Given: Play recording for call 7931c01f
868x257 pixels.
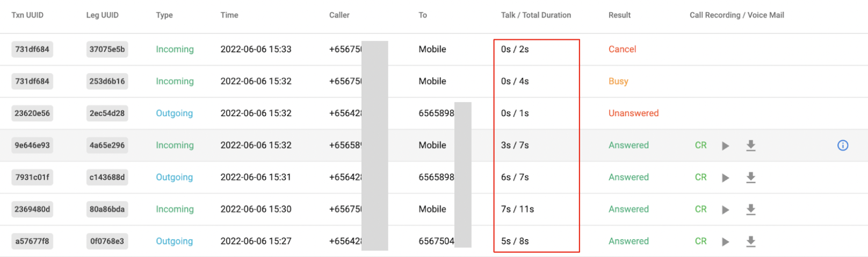Looking at the screenshot, I should 725,177.
